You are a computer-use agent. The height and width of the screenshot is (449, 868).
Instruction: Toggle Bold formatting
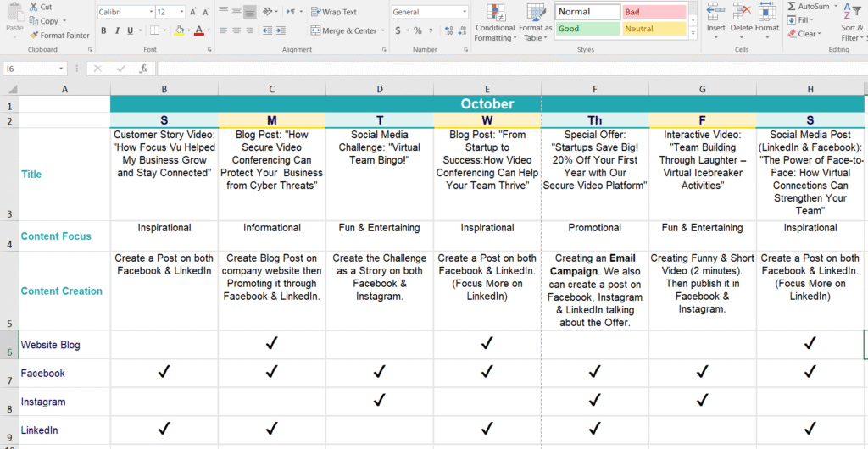click(103, 31)
